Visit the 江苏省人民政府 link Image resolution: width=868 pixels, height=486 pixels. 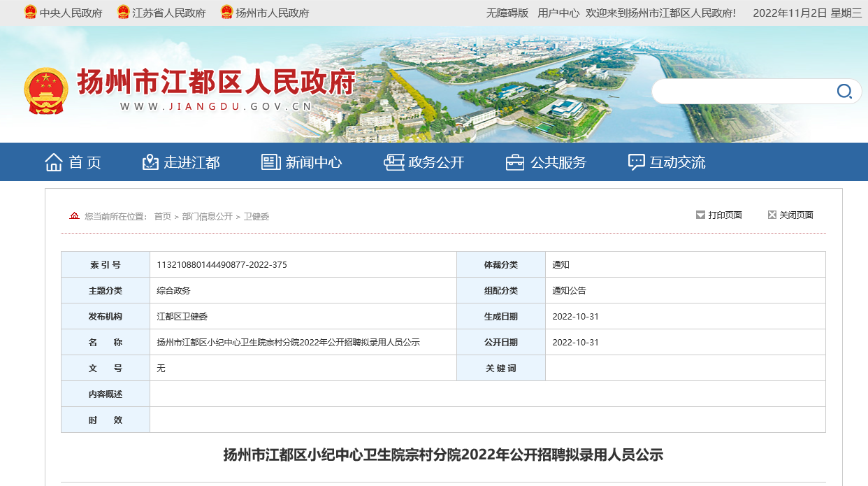click(168, 13)
